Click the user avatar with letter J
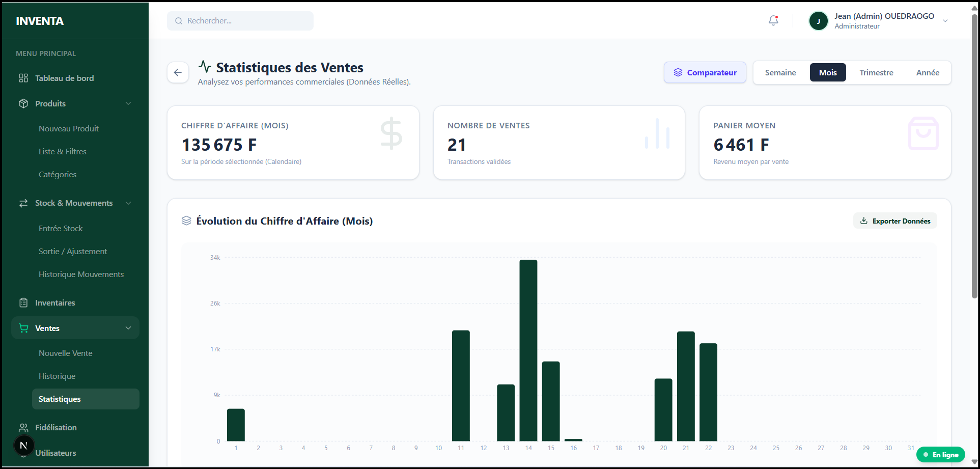Viewport: 980px width, 469px height. click(x=818, y=21)
